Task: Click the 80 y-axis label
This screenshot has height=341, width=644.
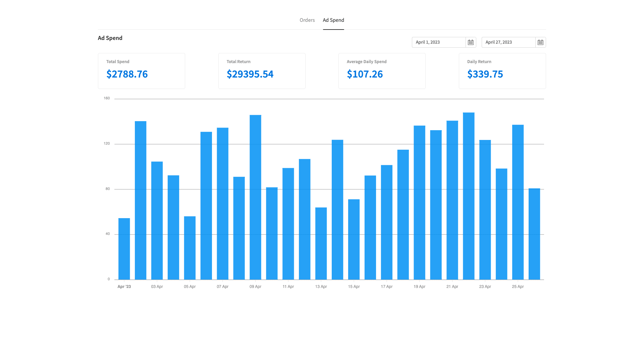Action: [108, 189]
